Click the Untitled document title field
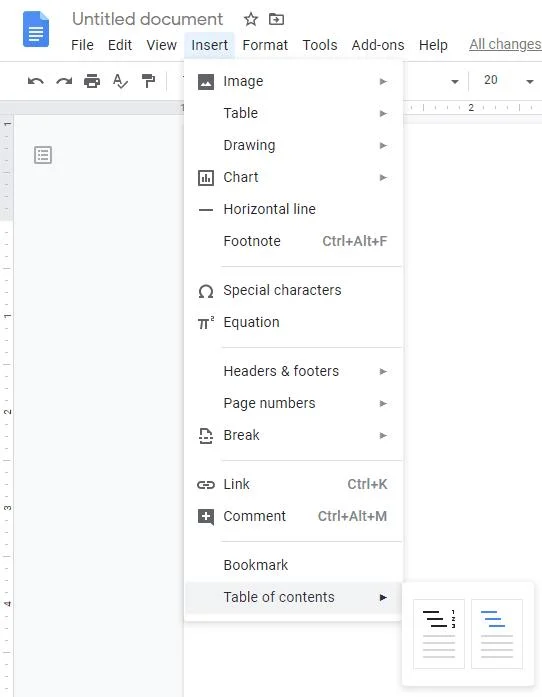The height and width of the screenshot is (697, 542). click(x=147, y=19)
